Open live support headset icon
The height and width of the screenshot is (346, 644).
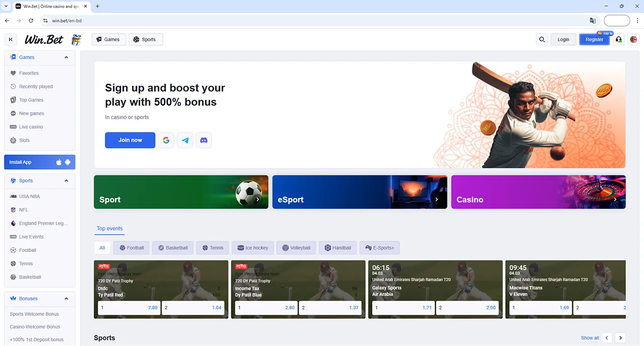coord(619,39)
